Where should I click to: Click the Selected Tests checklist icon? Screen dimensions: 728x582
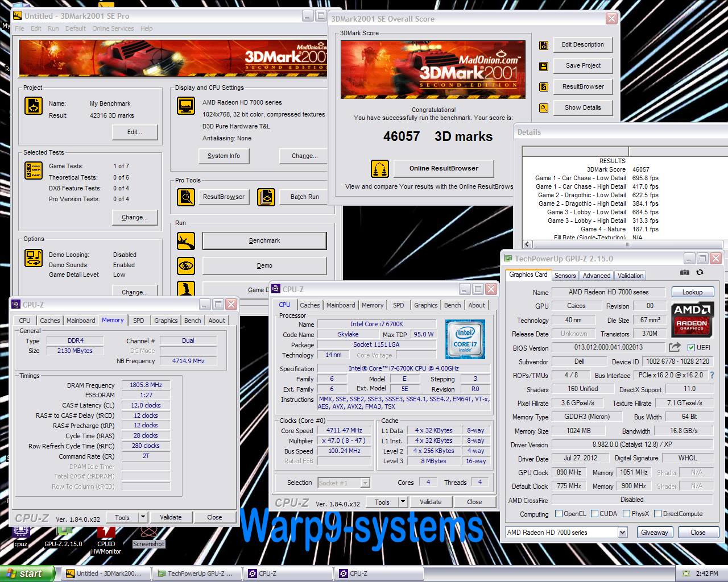[34, 171]
